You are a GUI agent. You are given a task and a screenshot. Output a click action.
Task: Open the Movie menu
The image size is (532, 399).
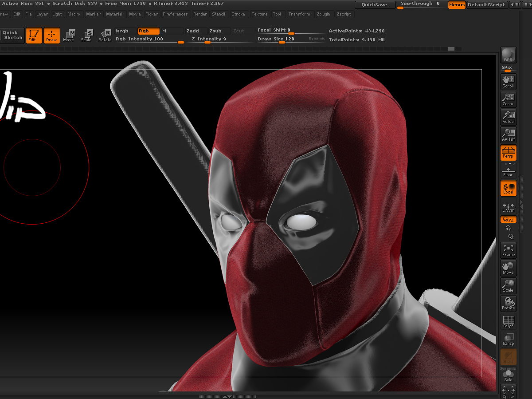[x=135, y=14]
